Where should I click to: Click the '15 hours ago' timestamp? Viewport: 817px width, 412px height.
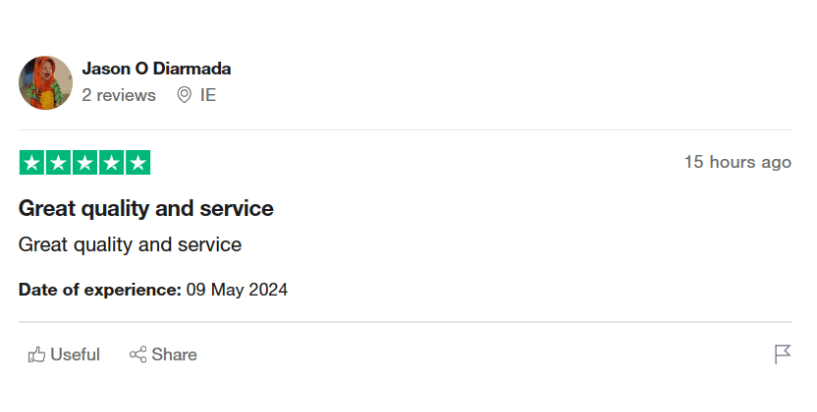coord(737,162)
